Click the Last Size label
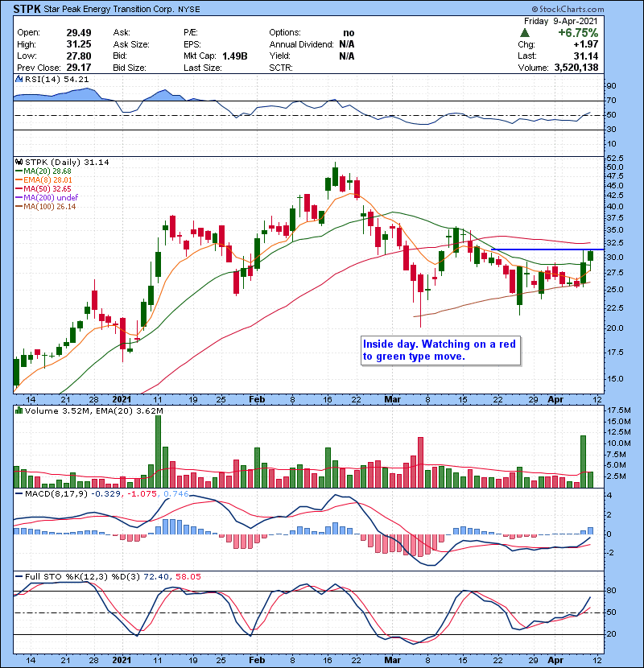 coord(202,68)
